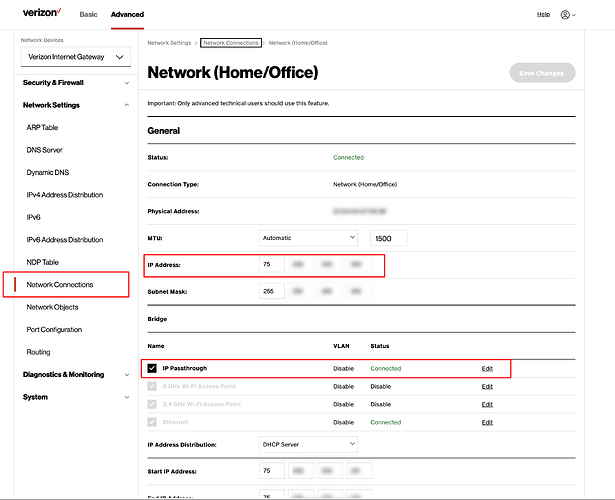Open the IP Address Distribution DHCP Server dropdown
This screenshot has height=500, width=615.
(x=308, y=444)
